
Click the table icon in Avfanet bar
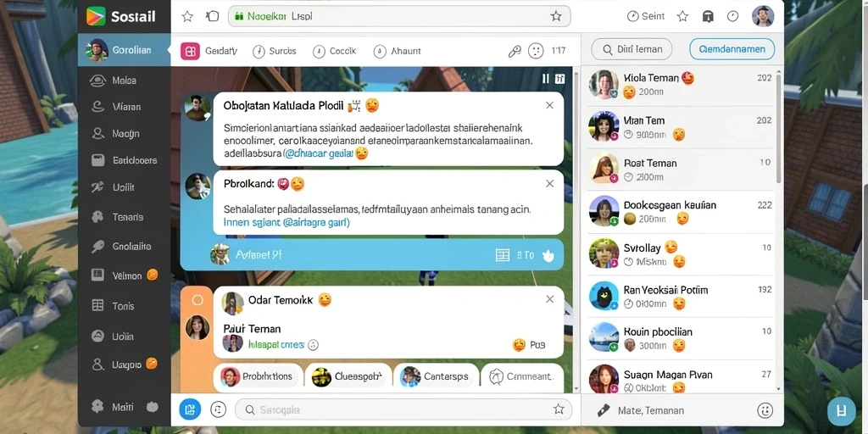(503, 255)
